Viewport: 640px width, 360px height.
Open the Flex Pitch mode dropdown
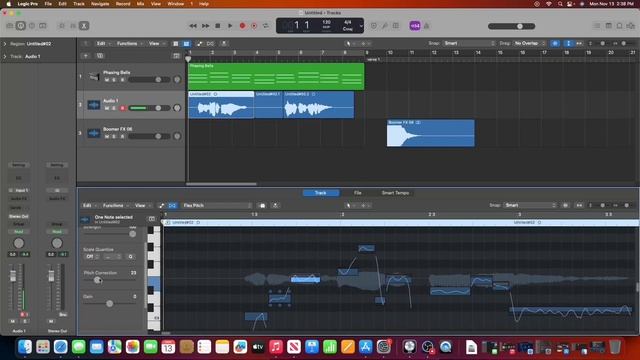point(217,205)
